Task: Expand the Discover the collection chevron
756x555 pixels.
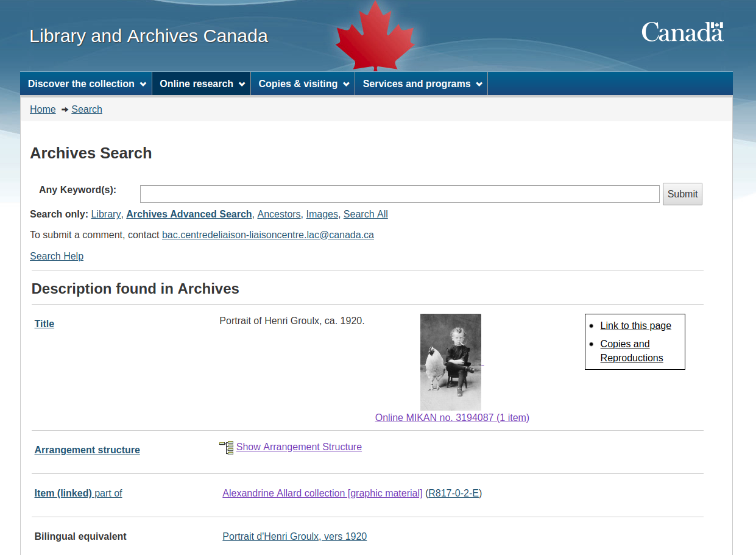Action: click(143, 84)
